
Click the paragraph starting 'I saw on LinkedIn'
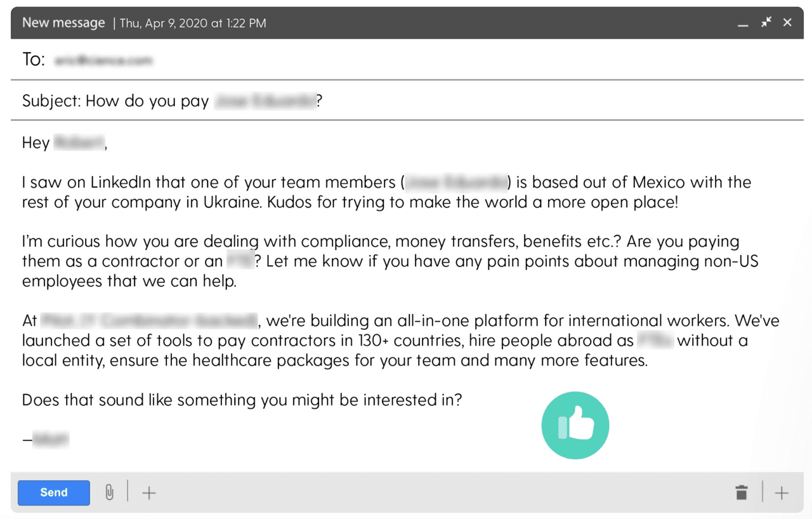tap(317, 193)
